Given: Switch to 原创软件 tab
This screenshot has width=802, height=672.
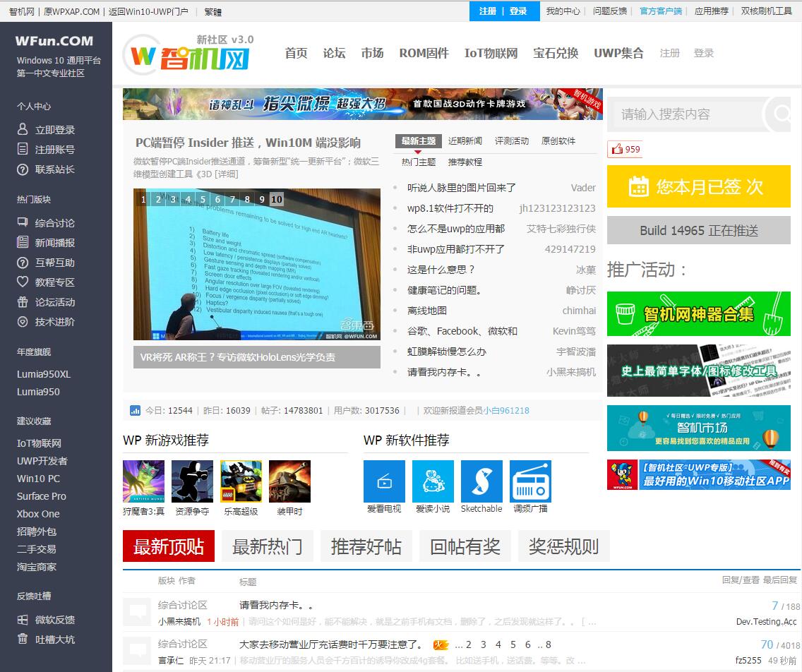Looking at the screenshot, I should coord(558,140).
